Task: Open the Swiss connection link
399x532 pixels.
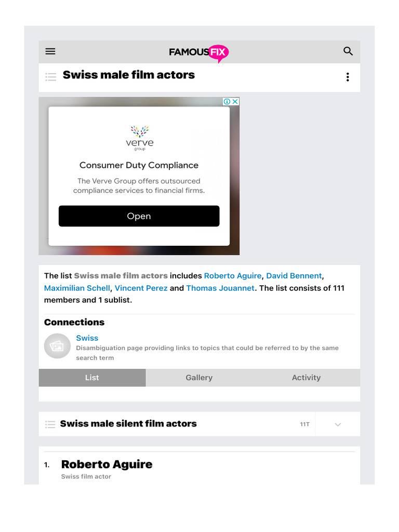Action: coord(87,338)
